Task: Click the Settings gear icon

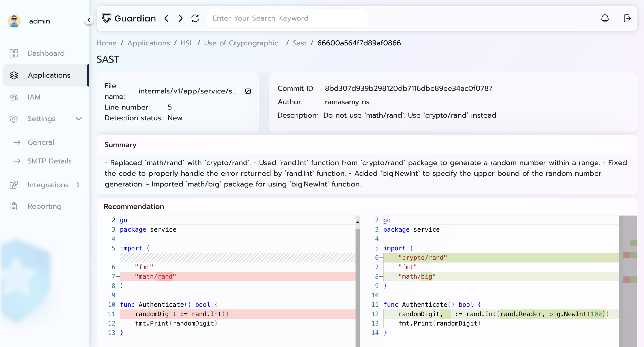Action: (14, 119)
